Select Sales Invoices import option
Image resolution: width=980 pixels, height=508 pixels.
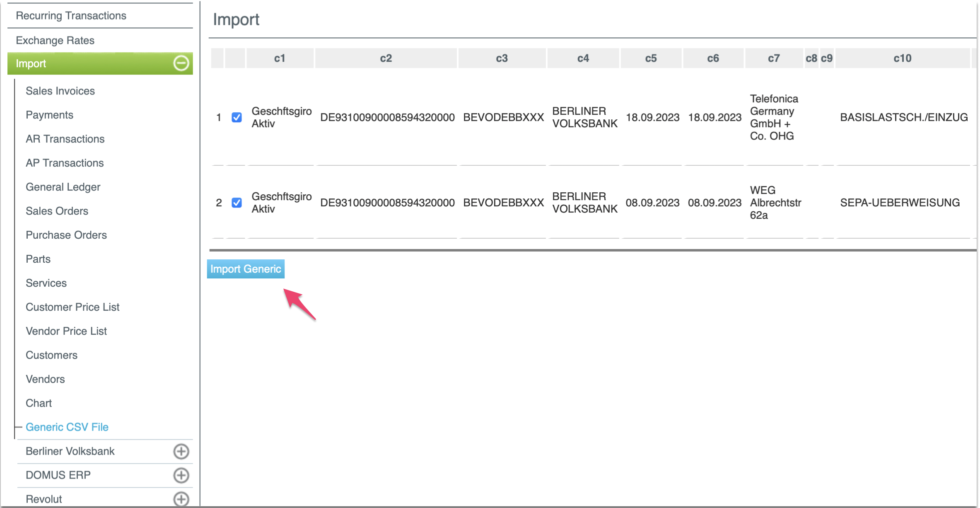[60, 91]
